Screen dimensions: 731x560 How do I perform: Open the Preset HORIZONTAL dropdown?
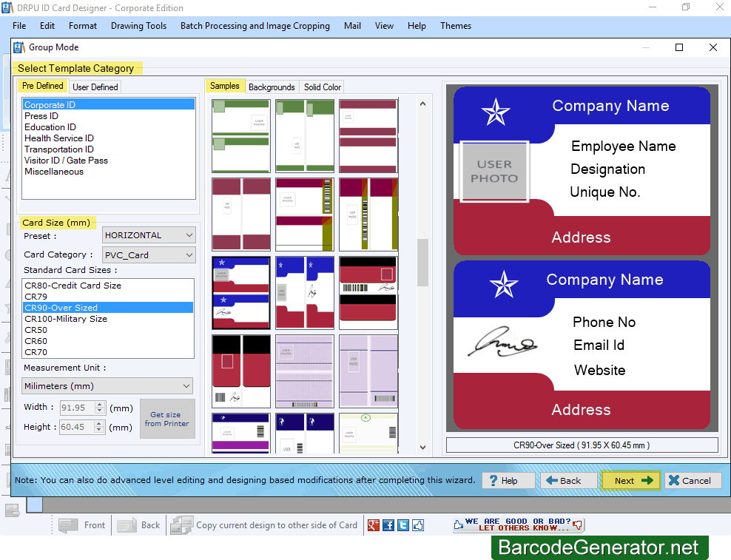coord(149,235)
